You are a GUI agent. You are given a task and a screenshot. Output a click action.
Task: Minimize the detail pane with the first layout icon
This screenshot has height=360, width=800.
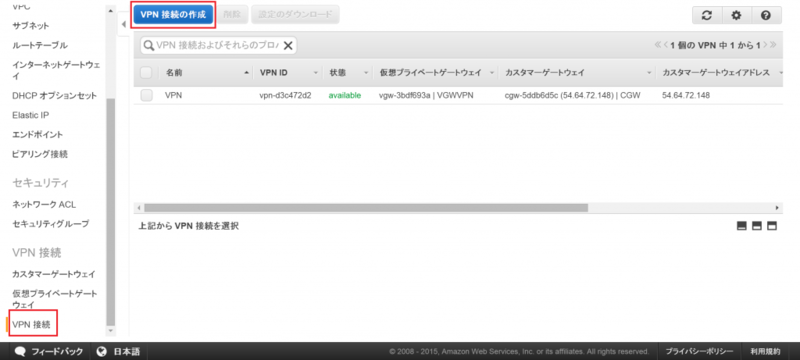click(x=742, y=226)
